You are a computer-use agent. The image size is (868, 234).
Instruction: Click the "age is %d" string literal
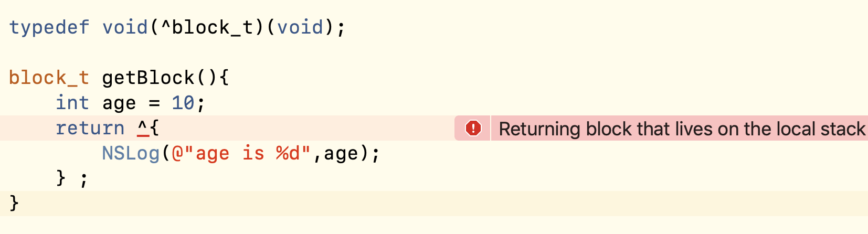click(241, 153)
